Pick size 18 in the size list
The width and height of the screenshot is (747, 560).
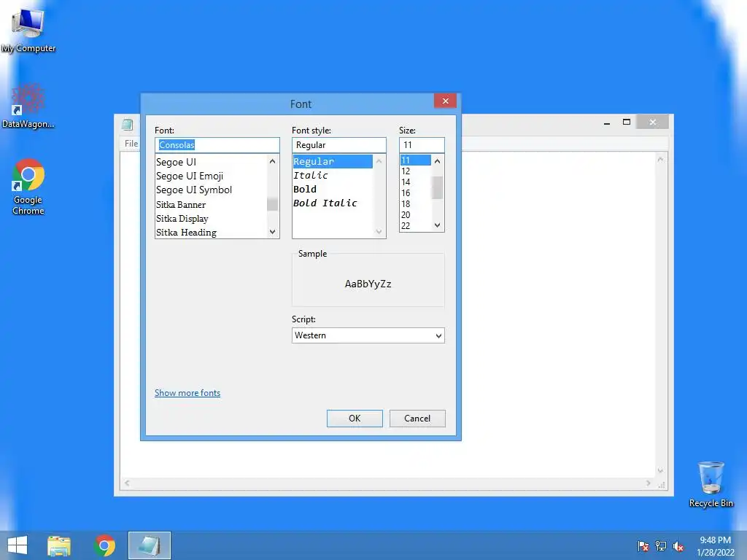pyautogui.click(x=415, y=204)
